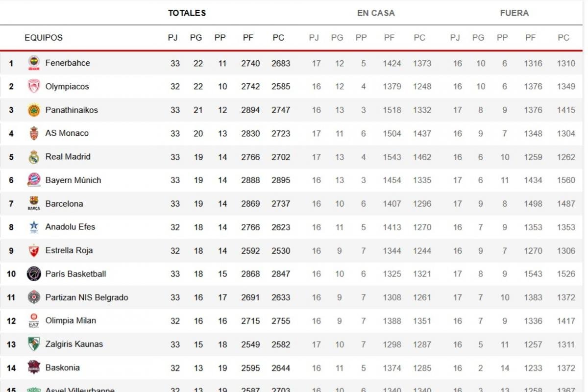588x392 pixels.
Task: Click the Bayern Múnich logo
Action: tap(34, 180)
